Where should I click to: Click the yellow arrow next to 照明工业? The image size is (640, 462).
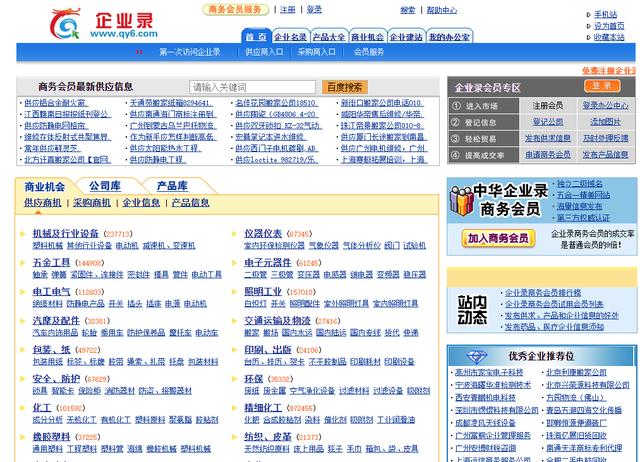point(234,292)
